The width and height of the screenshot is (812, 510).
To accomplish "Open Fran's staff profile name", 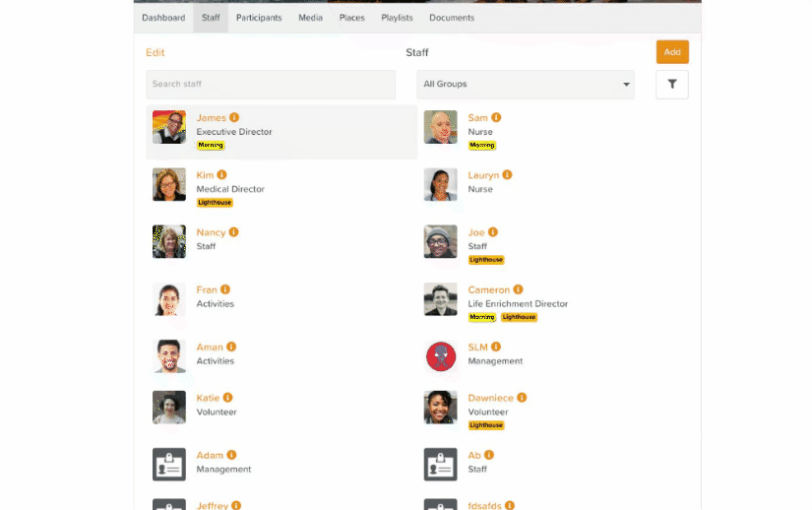I will click(x=207, y=289).
